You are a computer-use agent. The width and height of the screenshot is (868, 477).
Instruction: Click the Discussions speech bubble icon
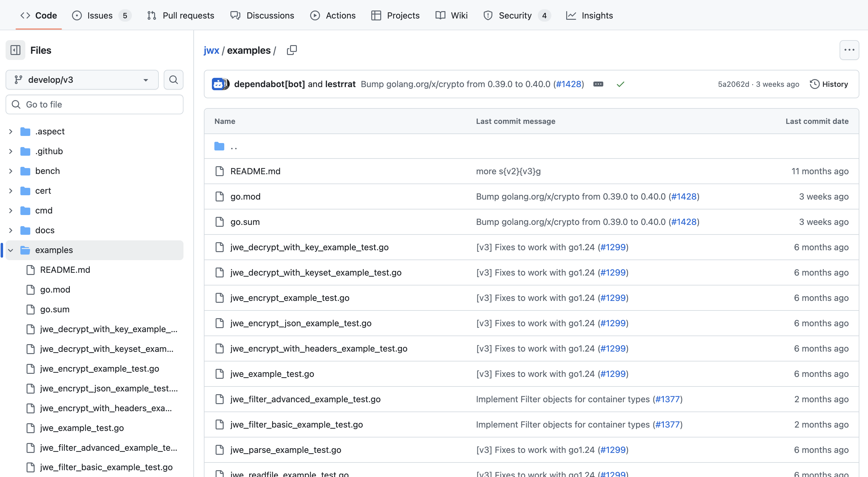tap(235, 15)
